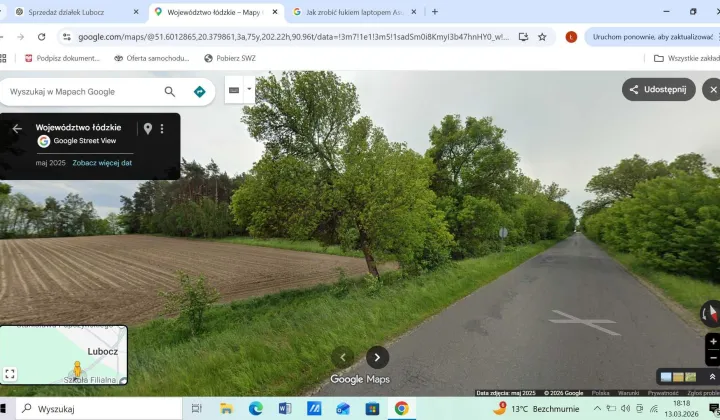Click the Prywatność link in footer
This screenshot has width=720, height=420.
663,393
